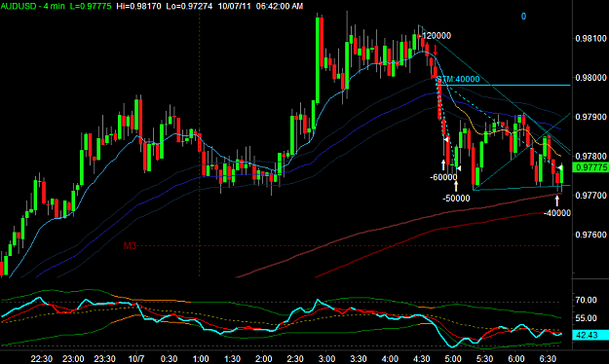Click the 23:30 time axis label
Viewport: 609px width, 364px height.
104,358
